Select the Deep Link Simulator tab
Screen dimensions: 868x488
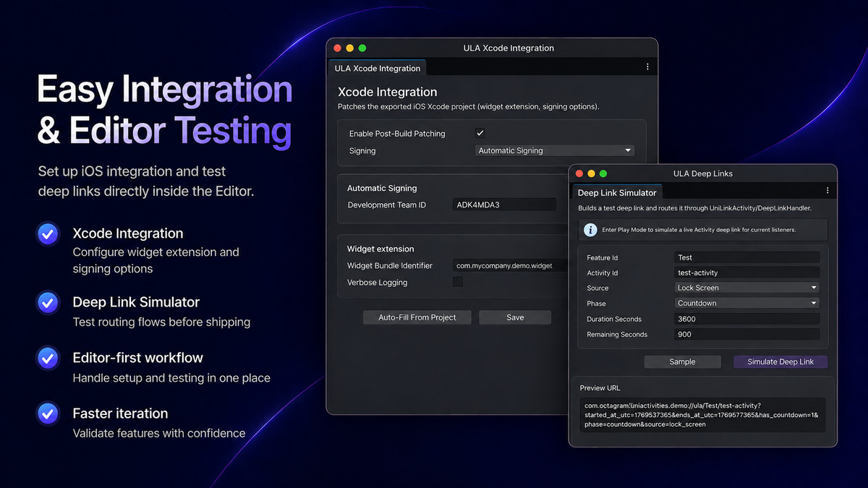coord(617,192)
